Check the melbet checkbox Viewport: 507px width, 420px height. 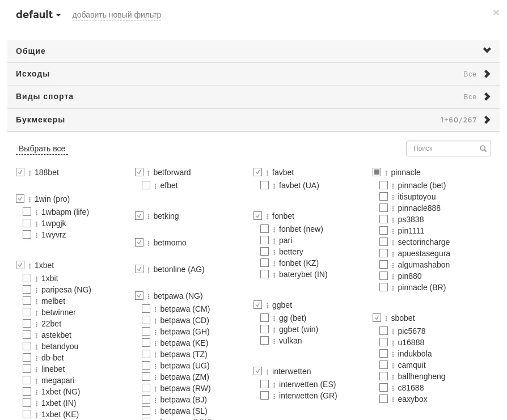pos(27,301)
